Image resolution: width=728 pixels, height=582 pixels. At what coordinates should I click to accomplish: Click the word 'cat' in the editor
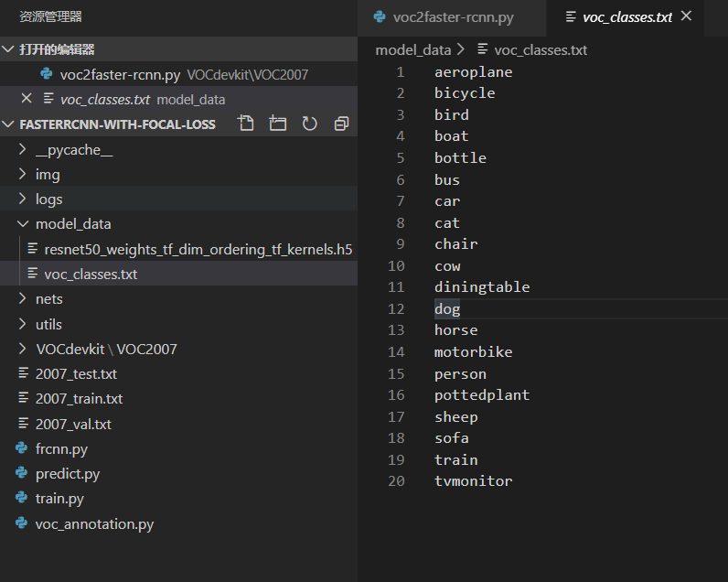click(x=446, y=222)
